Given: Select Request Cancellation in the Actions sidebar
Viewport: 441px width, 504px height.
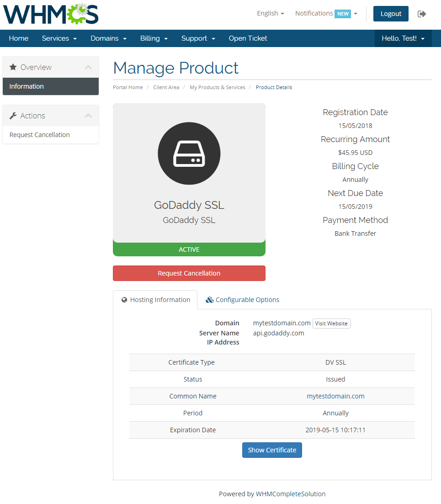Looking at the screenshot, I should click(51, 135).
